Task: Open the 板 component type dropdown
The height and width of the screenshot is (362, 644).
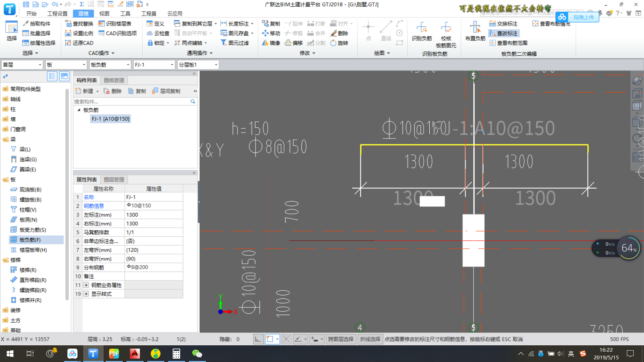Action: pyautogui.click(x=66, y=65)
